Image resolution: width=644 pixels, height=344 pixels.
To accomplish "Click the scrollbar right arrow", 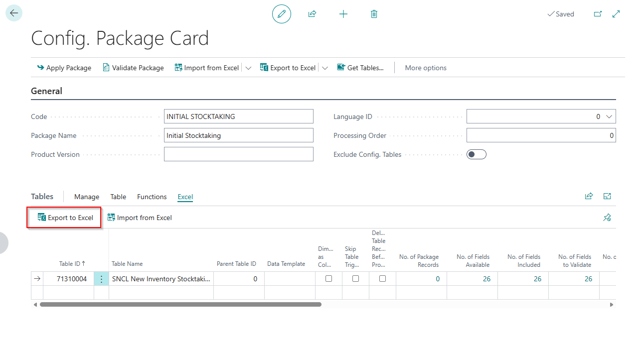I will [612, 304].
